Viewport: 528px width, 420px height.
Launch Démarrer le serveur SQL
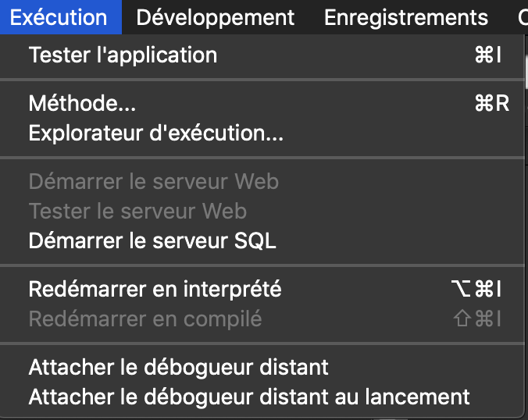pos(152,240)
